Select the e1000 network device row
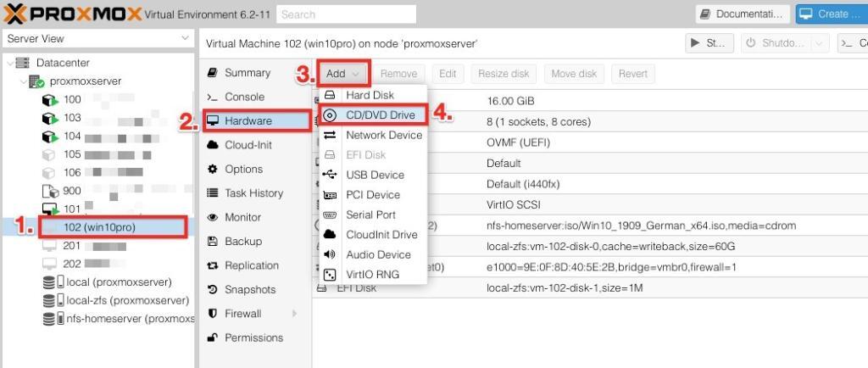The width and height of the screenshot is (868, 368). pos(590,267)
